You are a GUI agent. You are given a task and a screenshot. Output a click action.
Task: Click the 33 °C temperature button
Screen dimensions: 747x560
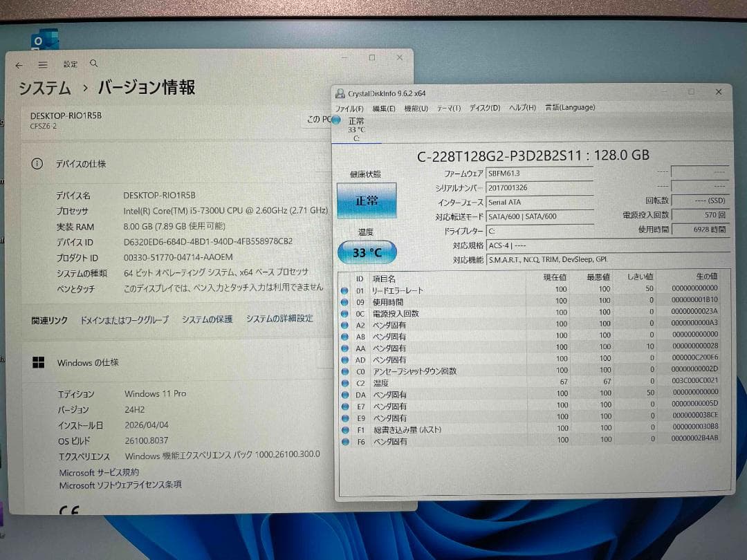pos(367,252)
